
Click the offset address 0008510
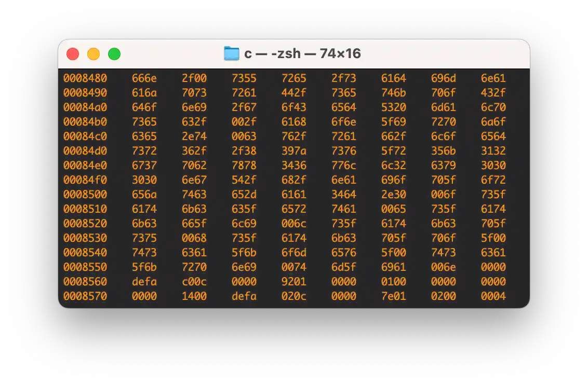click(85, 209)
